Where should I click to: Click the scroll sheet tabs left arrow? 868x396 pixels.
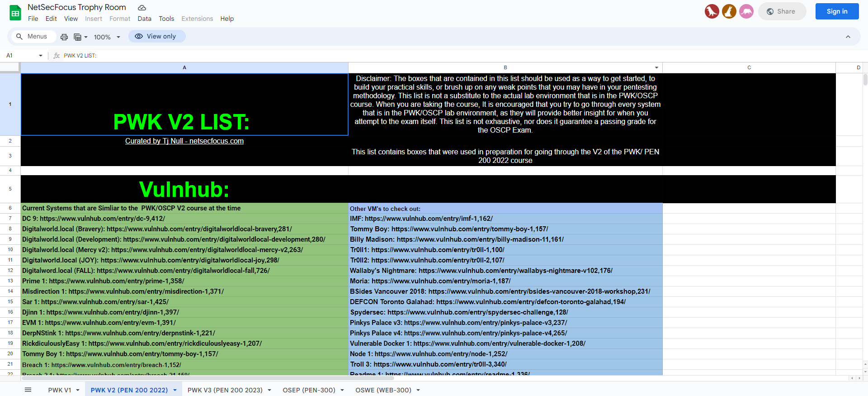pyautogui.click(x=852, y=378)
